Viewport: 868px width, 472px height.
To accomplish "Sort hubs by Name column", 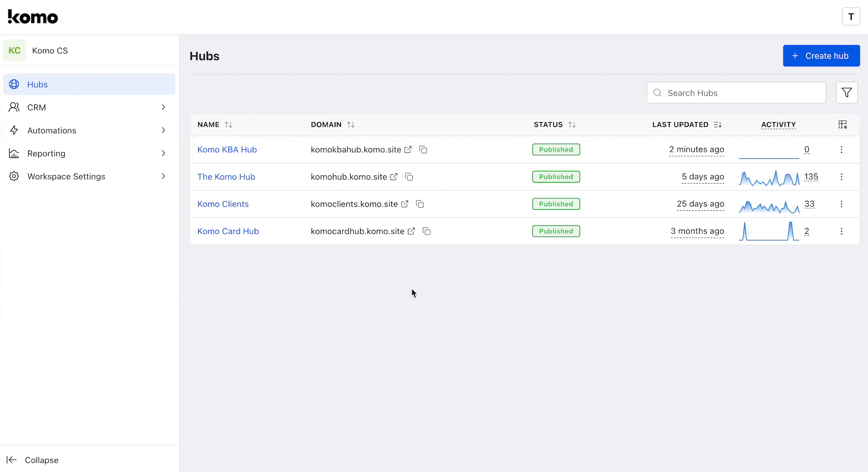I will 228,125.
